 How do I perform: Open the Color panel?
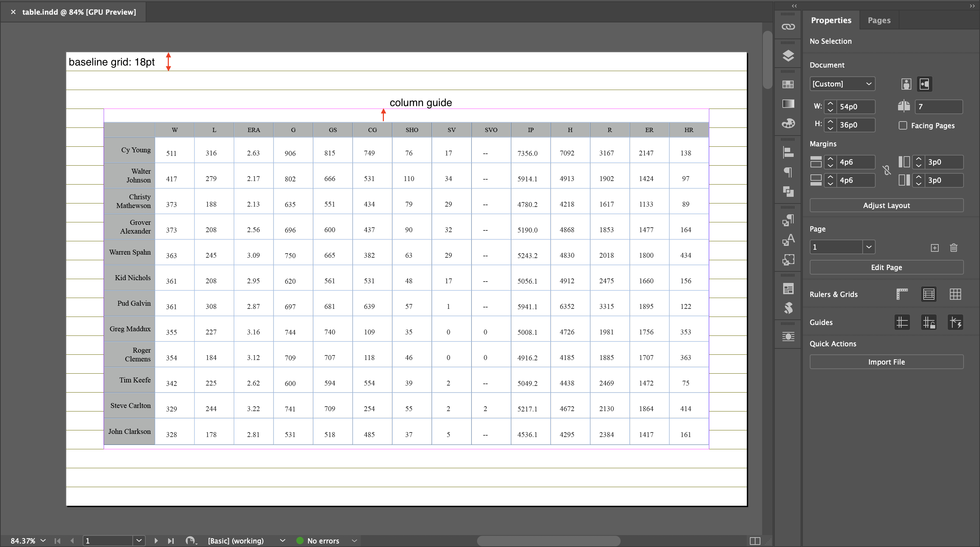(x=788, y=123)
